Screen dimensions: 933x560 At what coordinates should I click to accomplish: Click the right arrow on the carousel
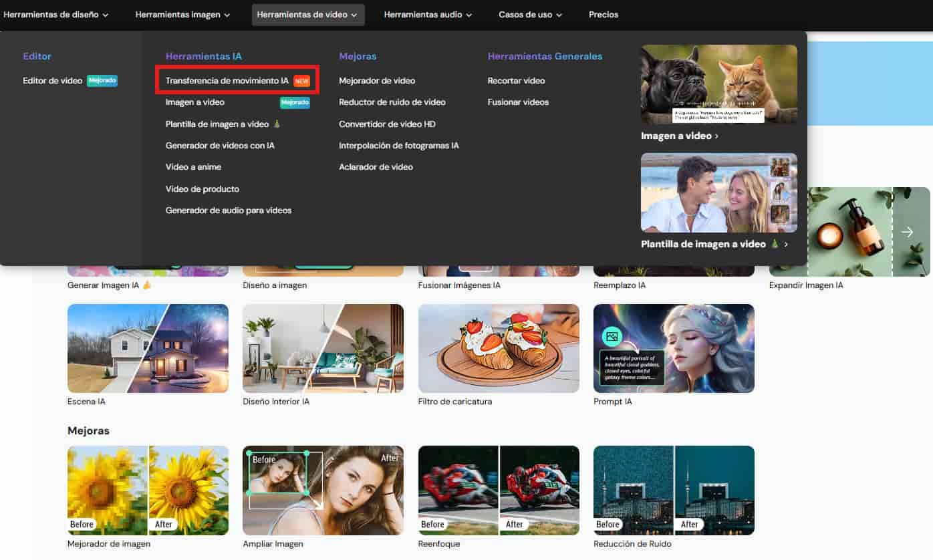click(x=907, y=232)
